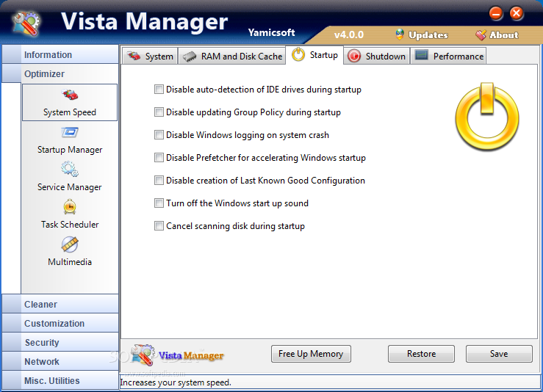The image size is (543, 392).
Task: Click the Updates globe icon
Action: click(400, 35)
